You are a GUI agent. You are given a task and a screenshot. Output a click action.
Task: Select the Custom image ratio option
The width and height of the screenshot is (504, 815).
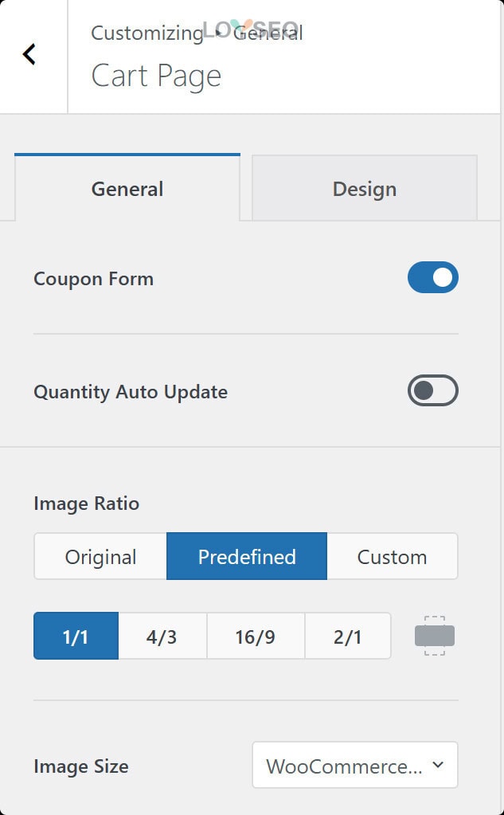click(x=392, y=556)
